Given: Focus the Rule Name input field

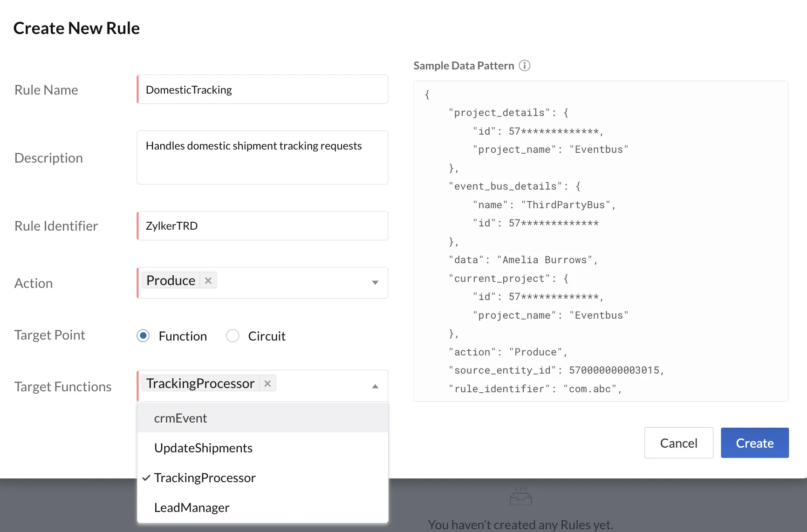Looking at the screenshot, I should (263, 89).
